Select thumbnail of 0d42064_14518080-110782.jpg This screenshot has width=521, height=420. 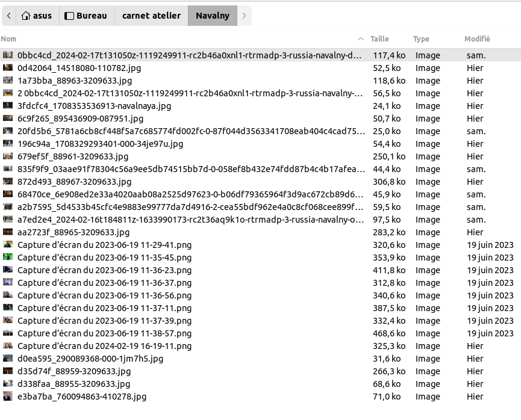8,68
